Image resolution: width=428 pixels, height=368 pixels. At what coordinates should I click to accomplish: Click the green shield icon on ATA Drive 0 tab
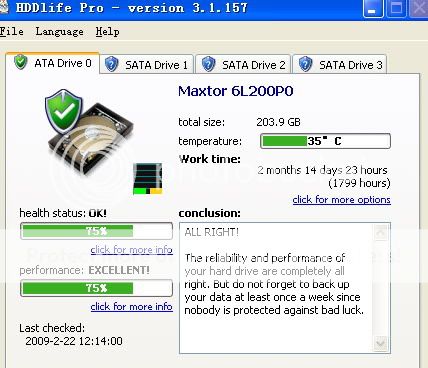[21, 62]
